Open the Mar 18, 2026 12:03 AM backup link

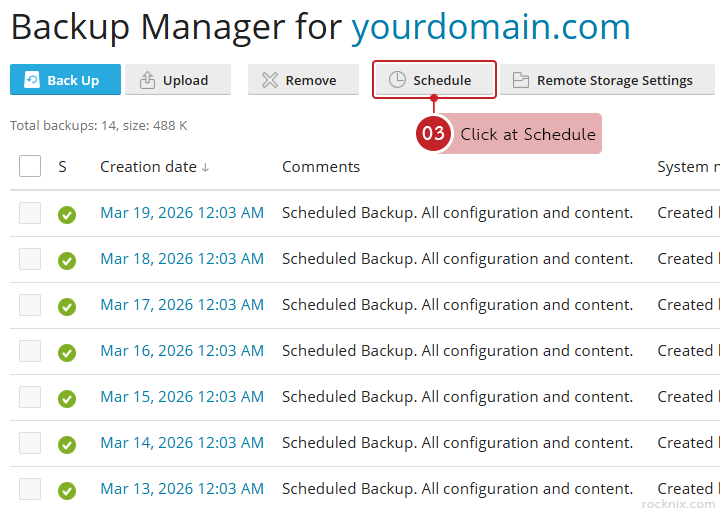coord(182,259)
